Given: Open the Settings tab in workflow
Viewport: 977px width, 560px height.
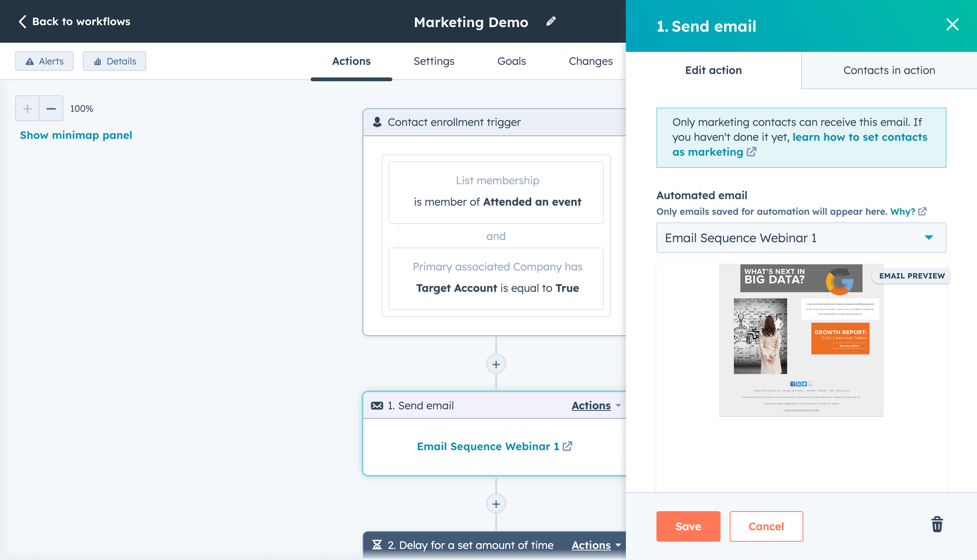Looking at the screenshot, I should click(x=434, y=61).
